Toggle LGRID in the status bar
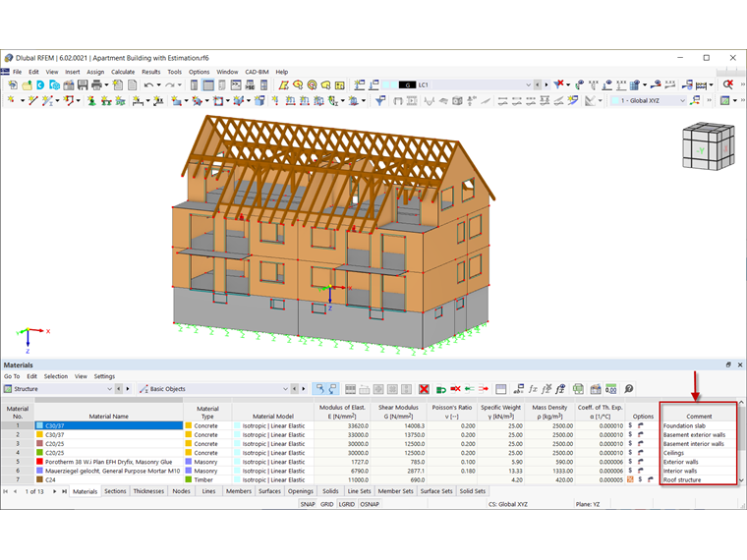 coord(346,504)
